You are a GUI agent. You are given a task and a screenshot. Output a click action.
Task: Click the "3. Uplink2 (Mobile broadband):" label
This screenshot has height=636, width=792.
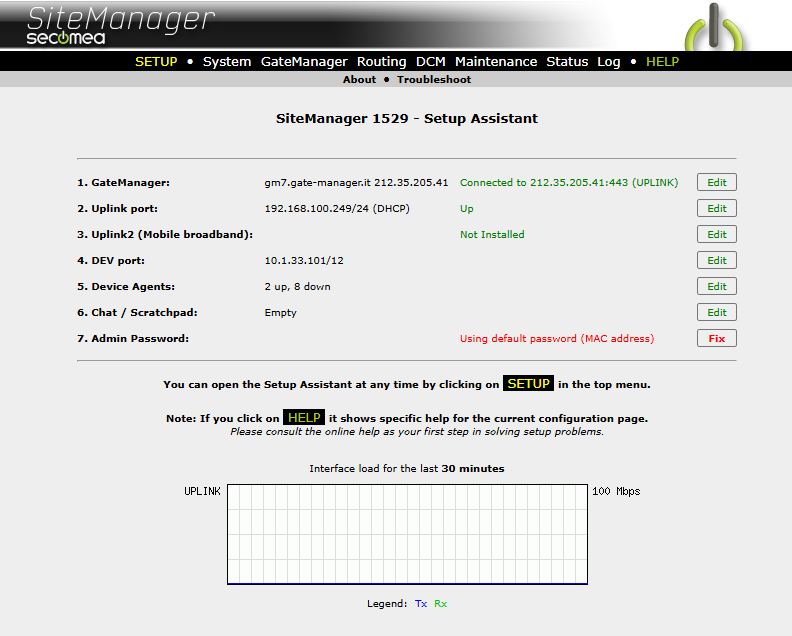[x=165, y=234]
